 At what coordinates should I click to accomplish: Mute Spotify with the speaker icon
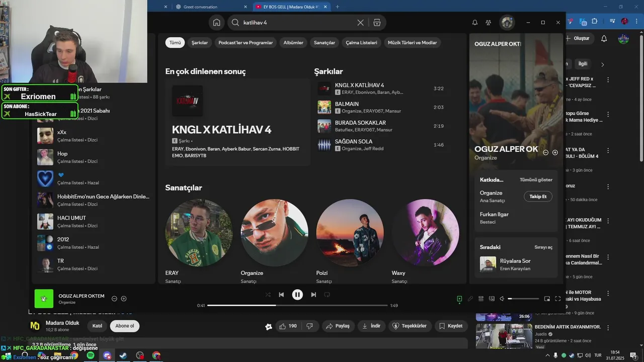[x=502, y=299]
